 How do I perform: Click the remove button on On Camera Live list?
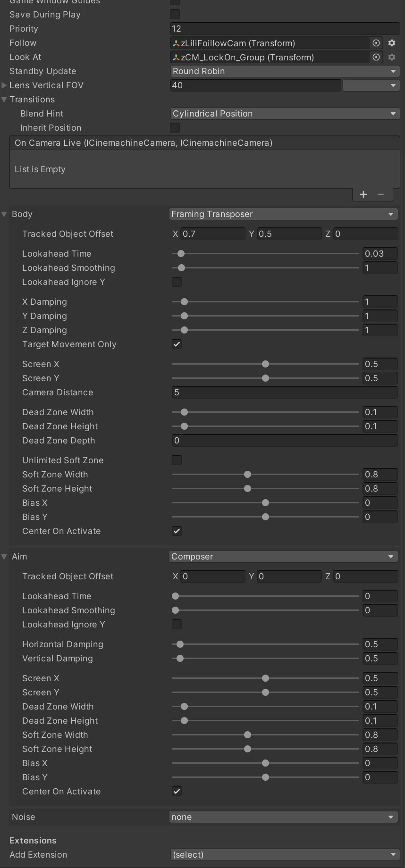(381, 194)
